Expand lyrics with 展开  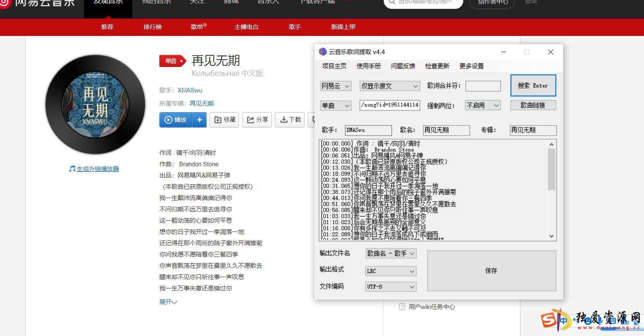(168, 302)
